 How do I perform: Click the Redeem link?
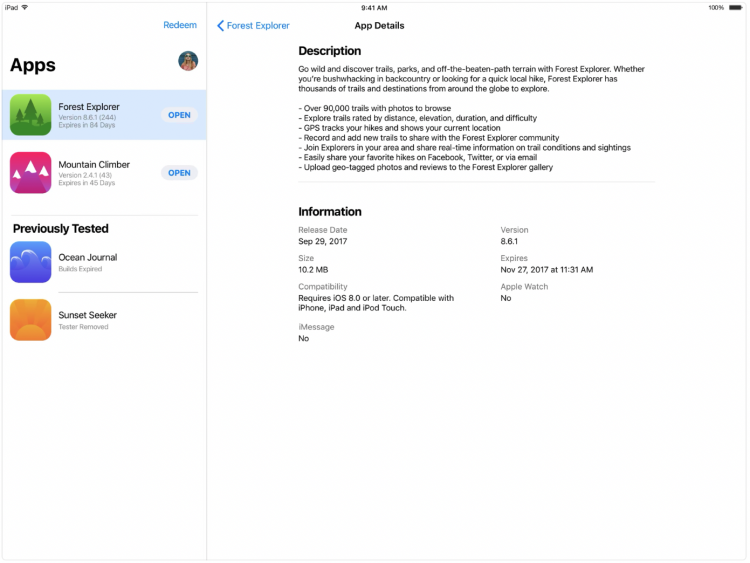(180, 26)
